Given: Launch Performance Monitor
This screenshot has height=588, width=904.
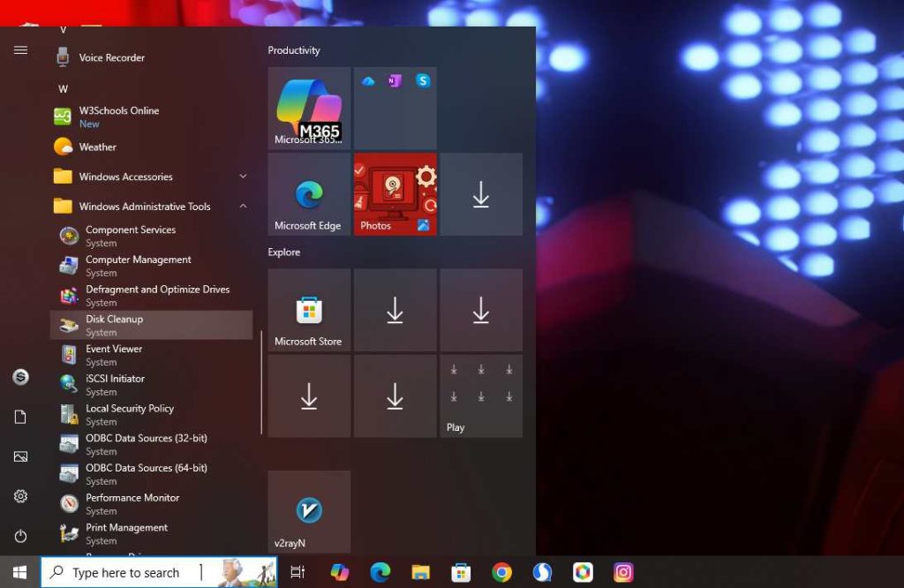Looking at the screenshot, I should point(151,504).
